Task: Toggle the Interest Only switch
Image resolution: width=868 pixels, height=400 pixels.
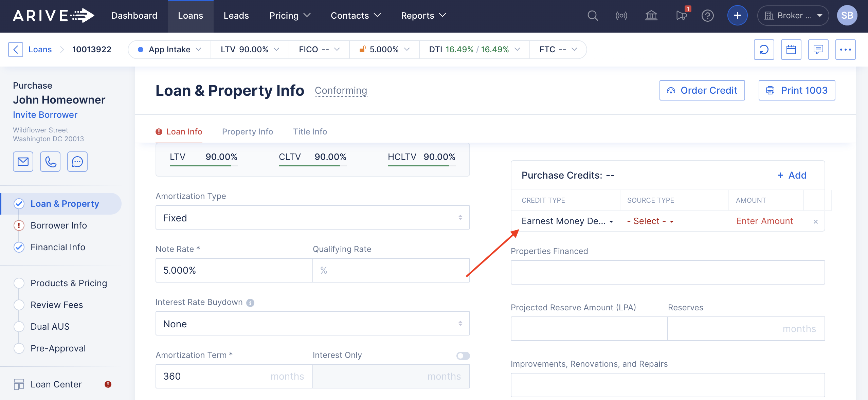Action: tap(463, 356)
